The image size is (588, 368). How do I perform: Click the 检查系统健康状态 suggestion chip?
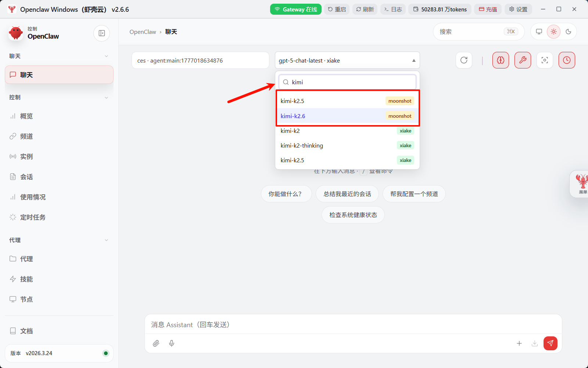pyautogui.click(x=353, y=215)
